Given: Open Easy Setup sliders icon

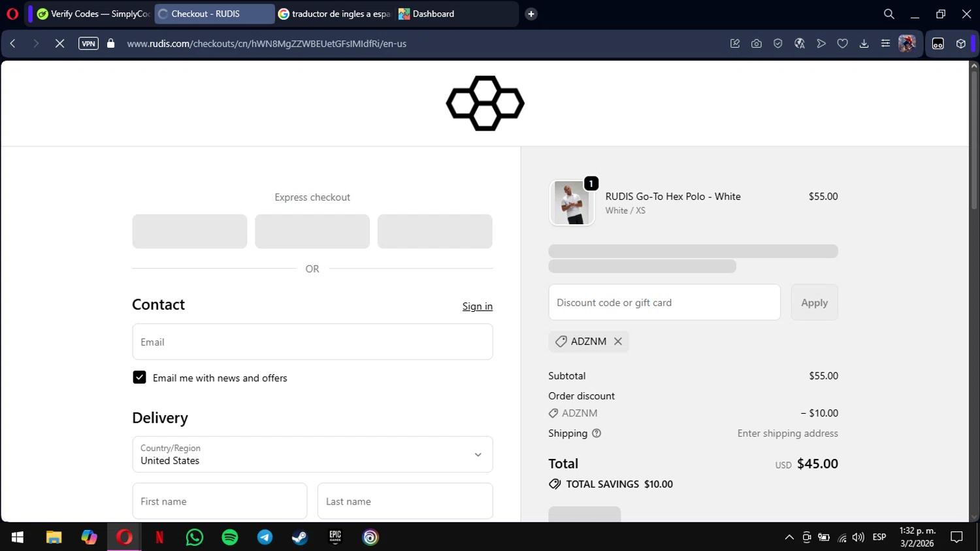Looking at the screenshot, I should [x=885, y=44].
